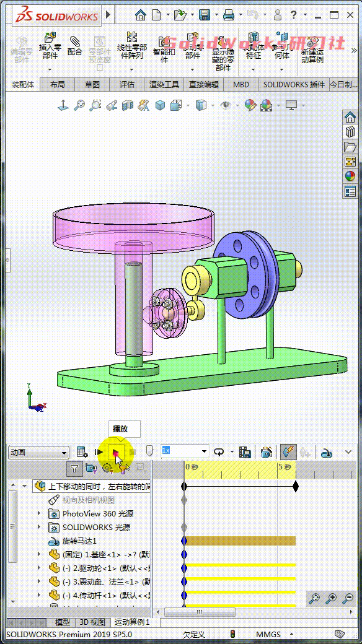
Task: Click Zoom to Area tool
Action: coord(95,105)
